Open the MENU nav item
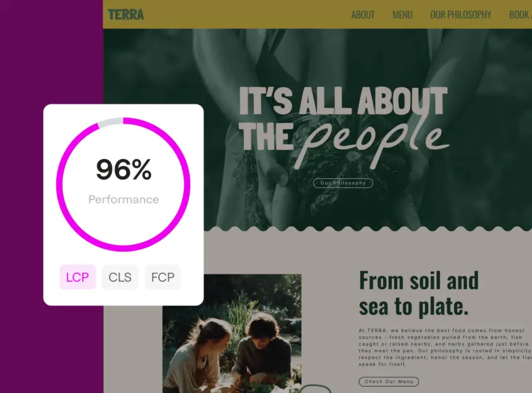The height and width of the screenshot is (393, 532). click(402, 14)
